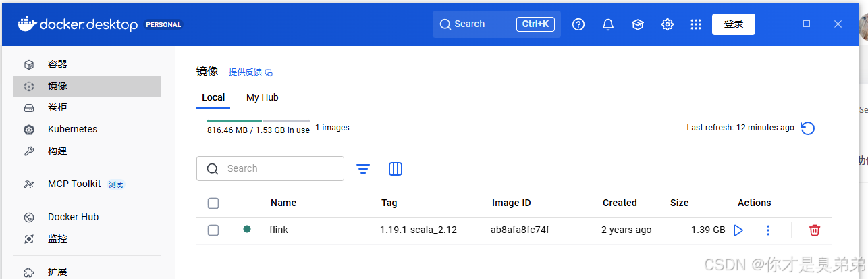The height and width of the screenshot is (279, 868).
Task: Open the Builds (构建) sidebar section
Action: click(87, 151)
